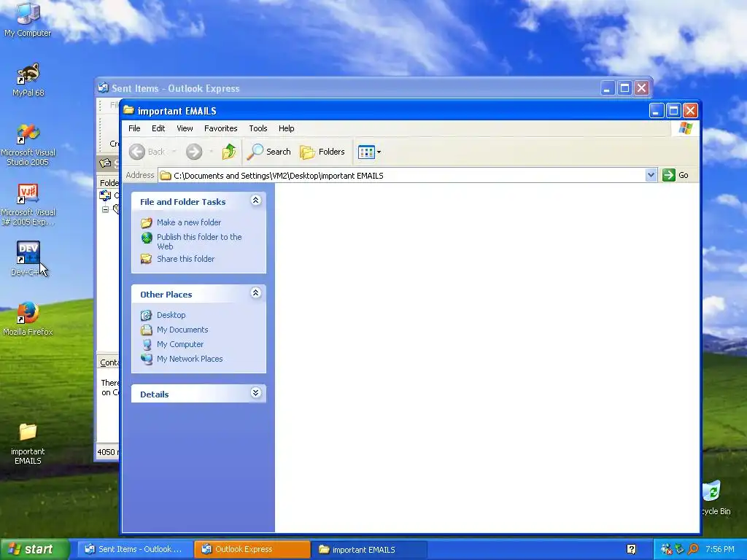
Task: Open the Views dropdown button
Action: (369, 152)
